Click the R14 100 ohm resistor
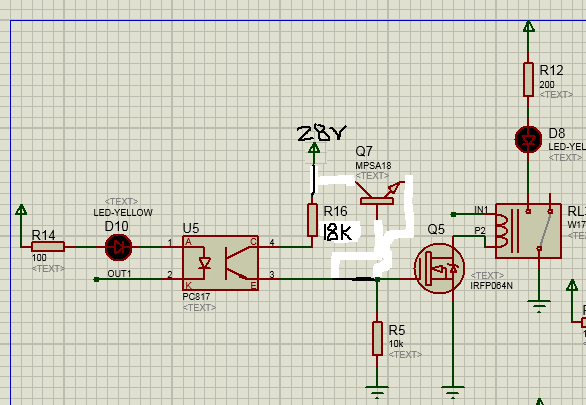 [48, 247]
